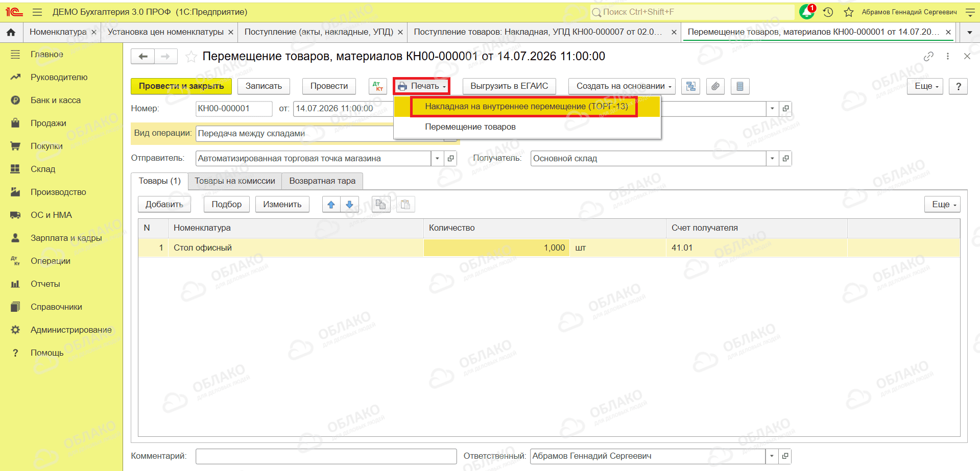
Task: Open window settings icon next to user name
Action: tap(970, 12)
